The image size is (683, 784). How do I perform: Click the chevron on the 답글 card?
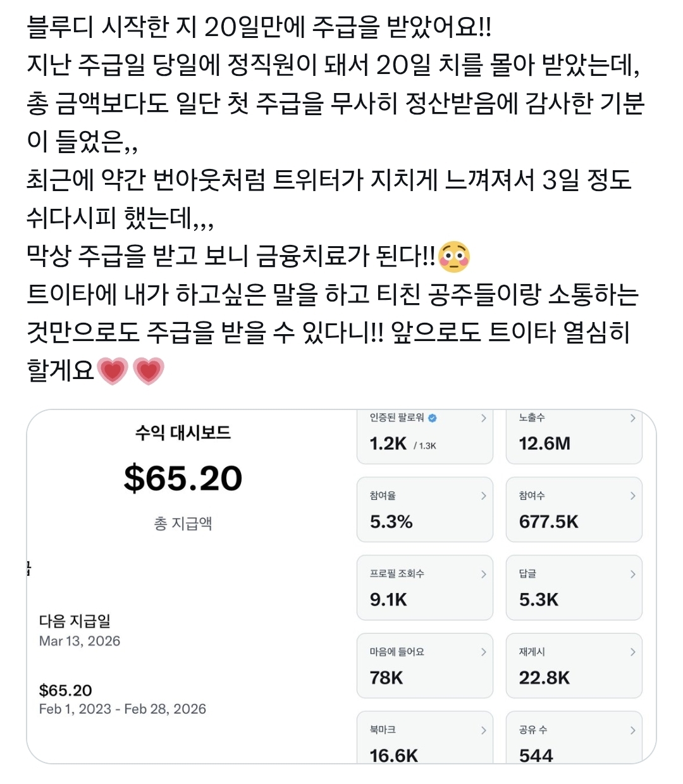point(632,574)
